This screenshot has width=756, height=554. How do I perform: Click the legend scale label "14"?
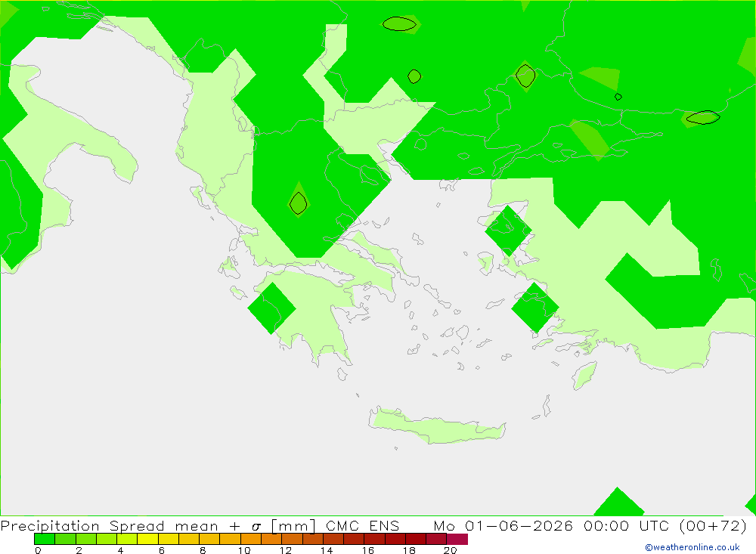[327, 550]
